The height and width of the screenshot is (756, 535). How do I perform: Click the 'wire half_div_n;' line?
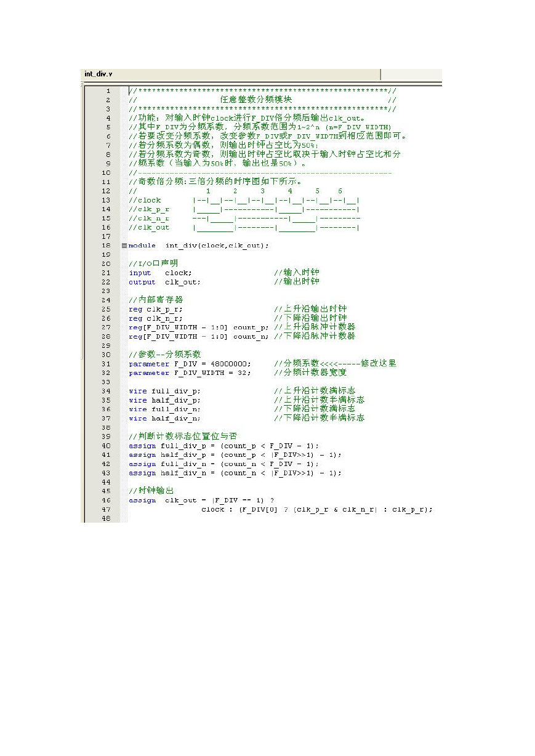[x=164, y=418]
